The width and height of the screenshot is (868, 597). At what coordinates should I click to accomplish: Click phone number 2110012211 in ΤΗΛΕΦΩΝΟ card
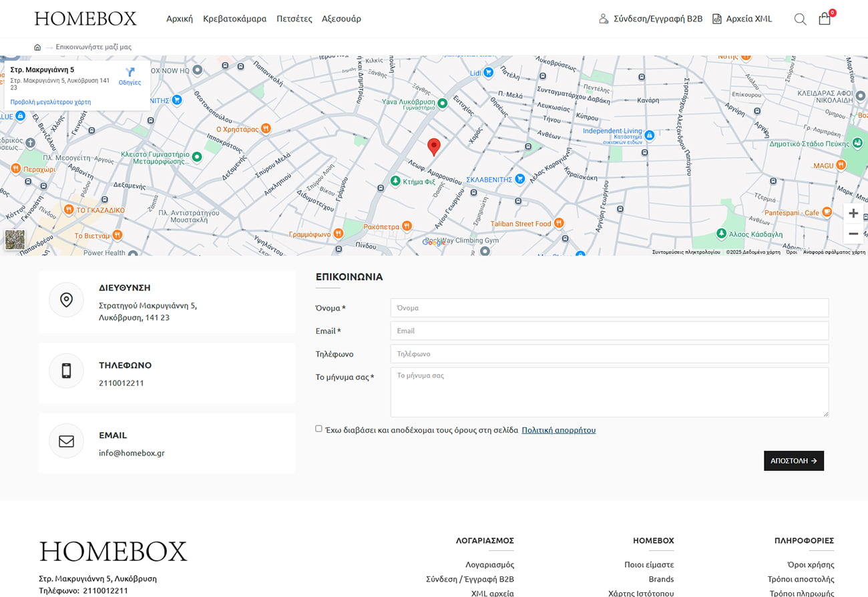pos(122,383)
